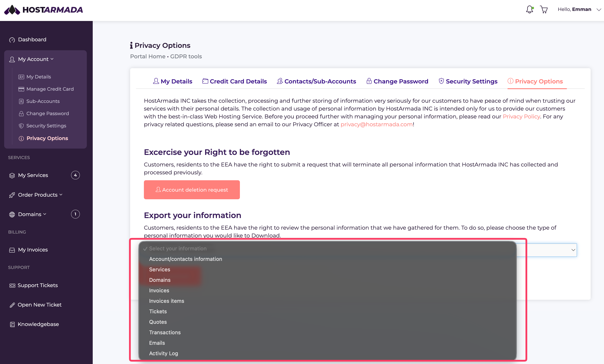Choose Services from the export list
Viewport: 604px width, 364px height.
tap(327, 269)
